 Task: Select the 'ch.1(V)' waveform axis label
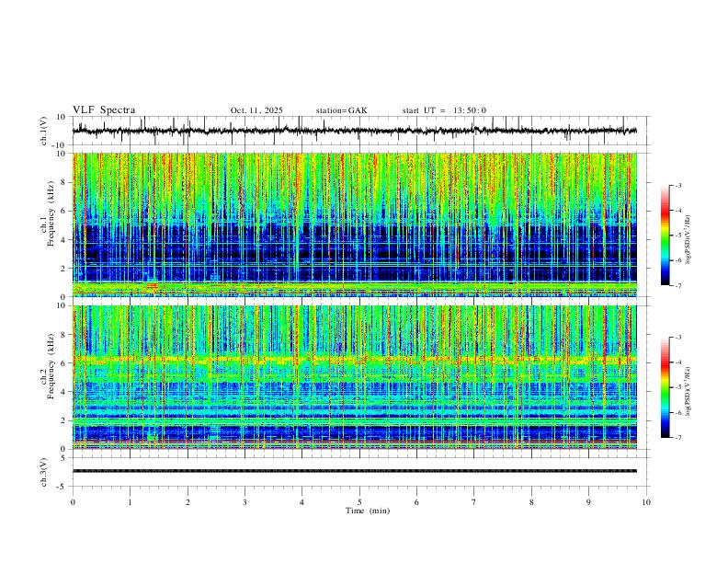pos(44,131)
